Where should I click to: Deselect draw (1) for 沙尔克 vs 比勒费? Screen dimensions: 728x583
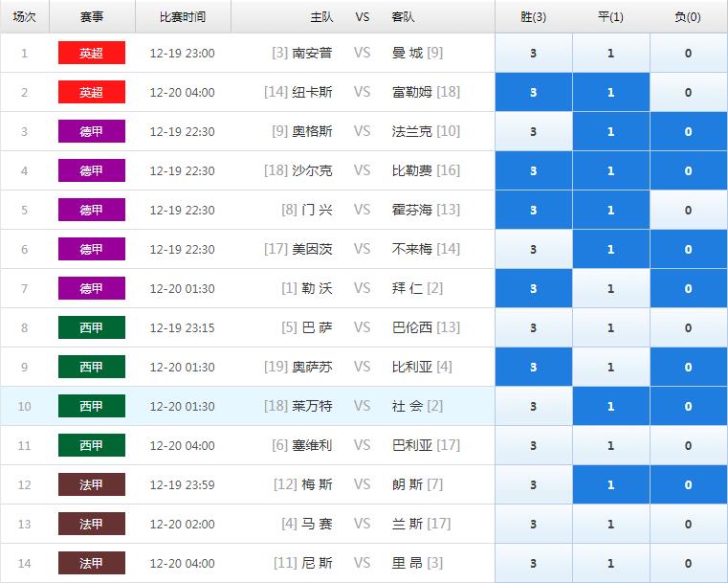611,170
